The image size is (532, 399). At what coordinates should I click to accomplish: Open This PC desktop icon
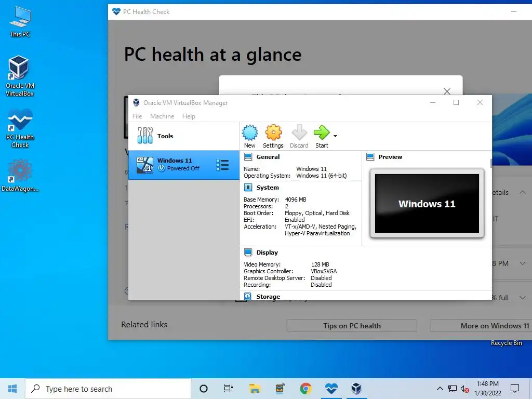pyautogui.click(x=20, y=21)
